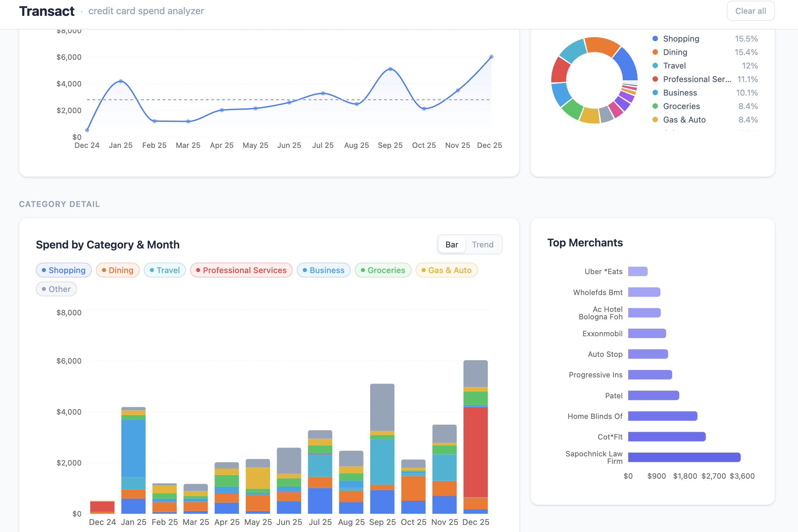This screenshot has height=532, width=798.
Task: Toggle the Dining category chip
Action: [118, 270]
